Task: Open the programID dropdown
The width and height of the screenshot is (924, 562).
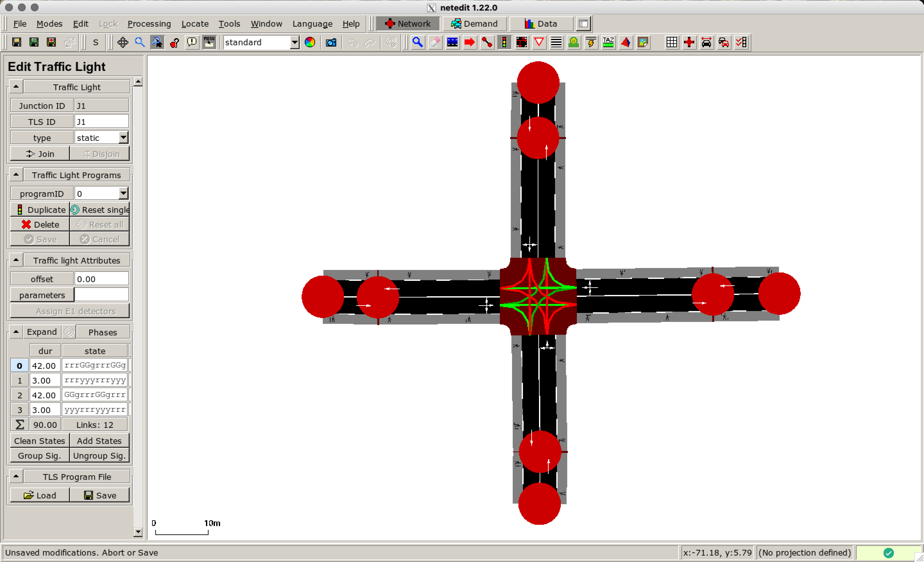Action: point(124,193)
